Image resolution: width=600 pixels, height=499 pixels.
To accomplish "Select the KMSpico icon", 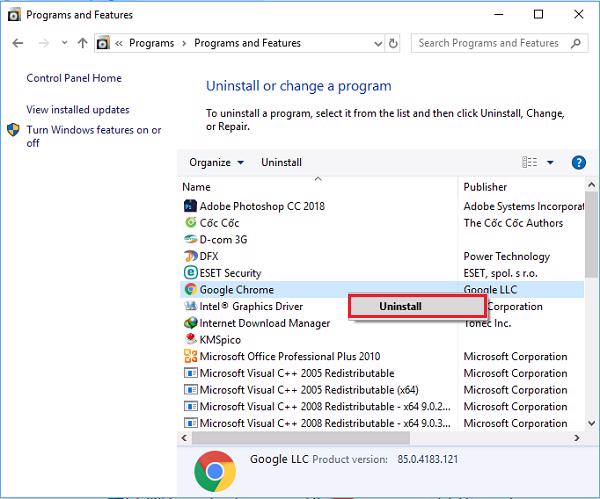I will coord(190,339).
